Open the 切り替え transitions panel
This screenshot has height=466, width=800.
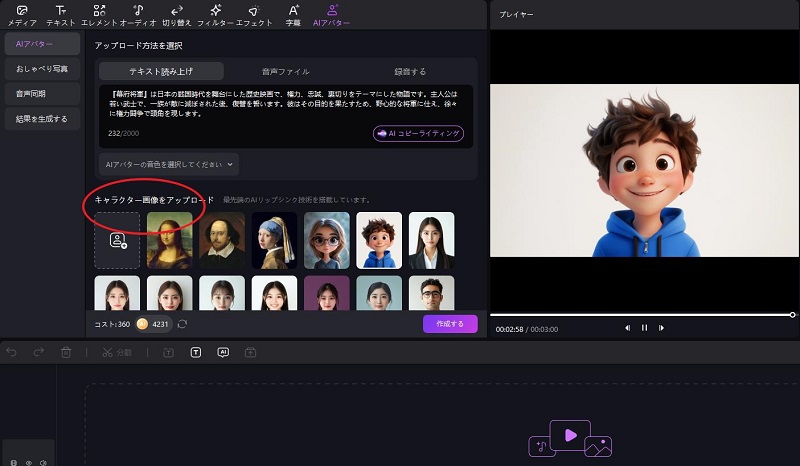(x=177, y=16)
